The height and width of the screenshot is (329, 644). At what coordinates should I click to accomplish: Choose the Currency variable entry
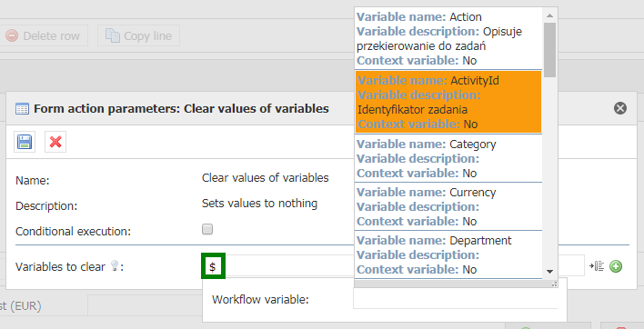(448, 206)
